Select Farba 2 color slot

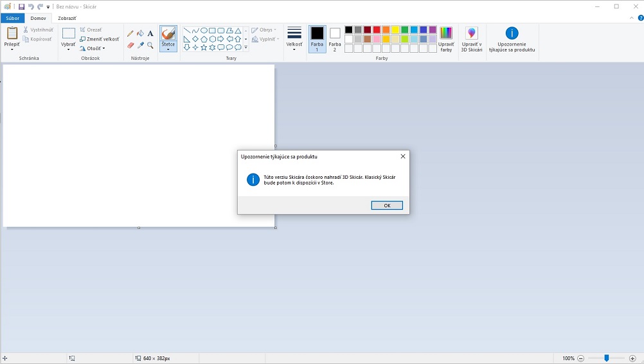pyautogui.click(x=335, y=39)
